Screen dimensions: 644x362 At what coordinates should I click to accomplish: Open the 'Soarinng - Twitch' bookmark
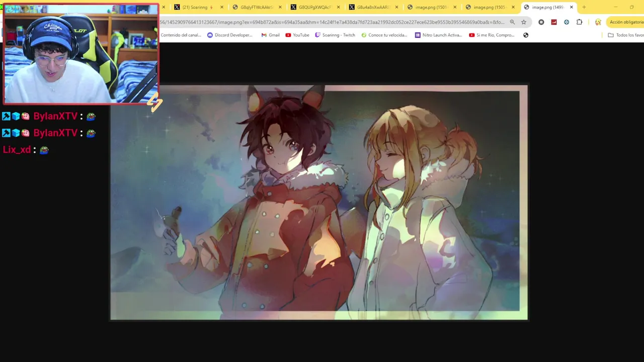[x=335, y=35]
